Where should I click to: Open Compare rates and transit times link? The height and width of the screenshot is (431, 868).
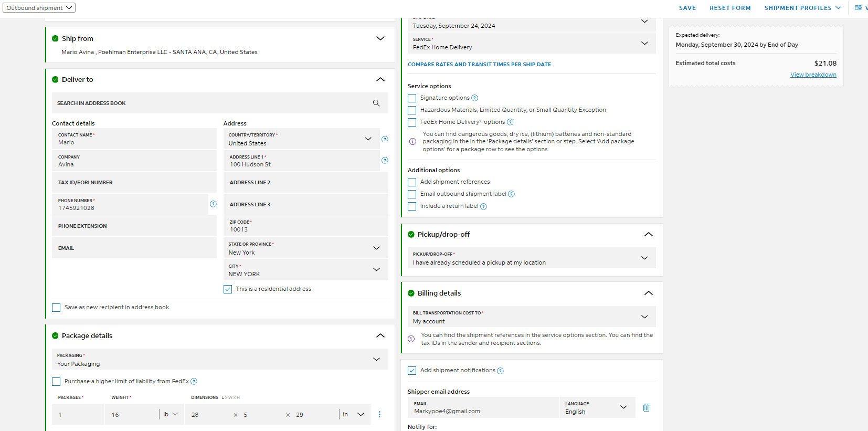479,65
